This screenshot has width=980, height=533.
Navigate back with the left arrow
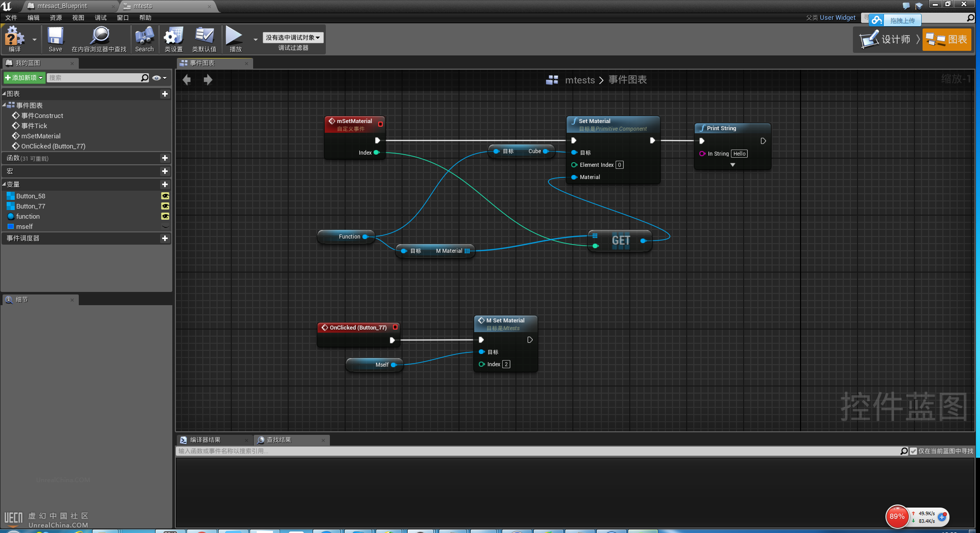pos(187,80)
